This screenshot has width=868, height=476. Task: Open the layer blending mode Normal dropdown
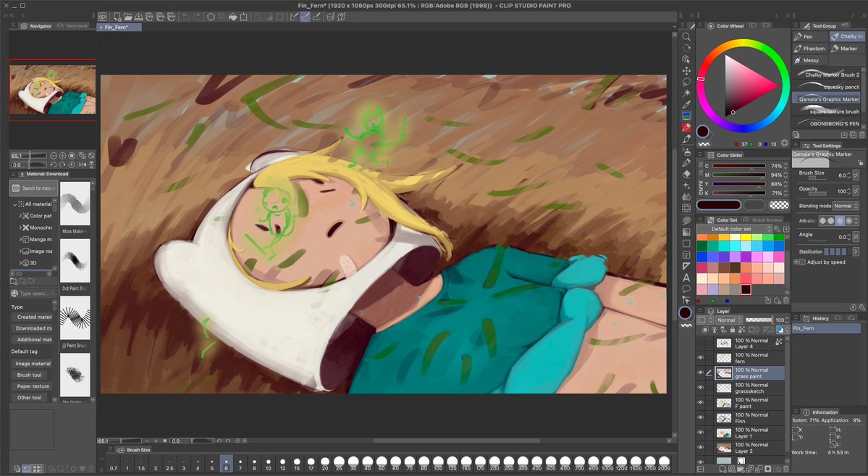728,320
